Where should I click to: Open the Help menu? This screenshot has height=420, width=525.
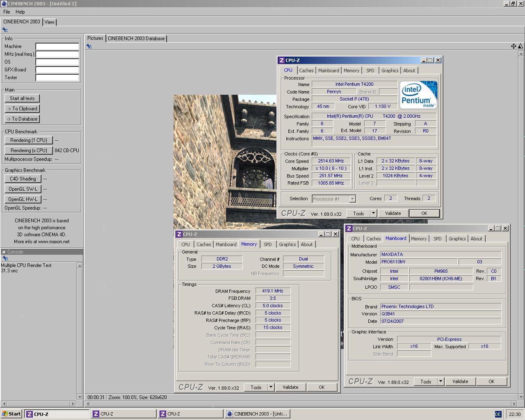tap(20, 12)
